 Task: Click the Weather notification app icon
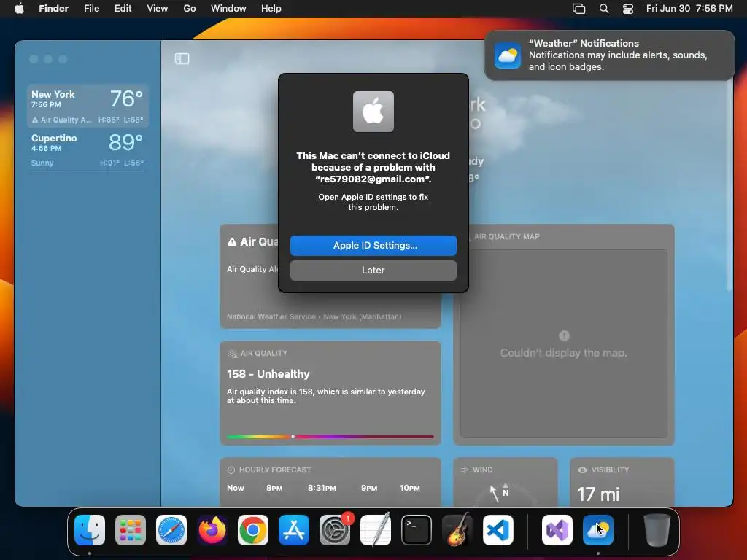pyautogui.click(x=508, y=55)
